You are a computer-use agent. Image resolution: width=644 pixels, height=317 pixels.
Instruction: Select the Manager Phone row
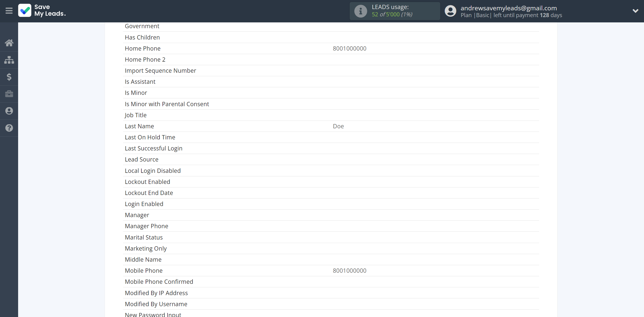[331, 226]
